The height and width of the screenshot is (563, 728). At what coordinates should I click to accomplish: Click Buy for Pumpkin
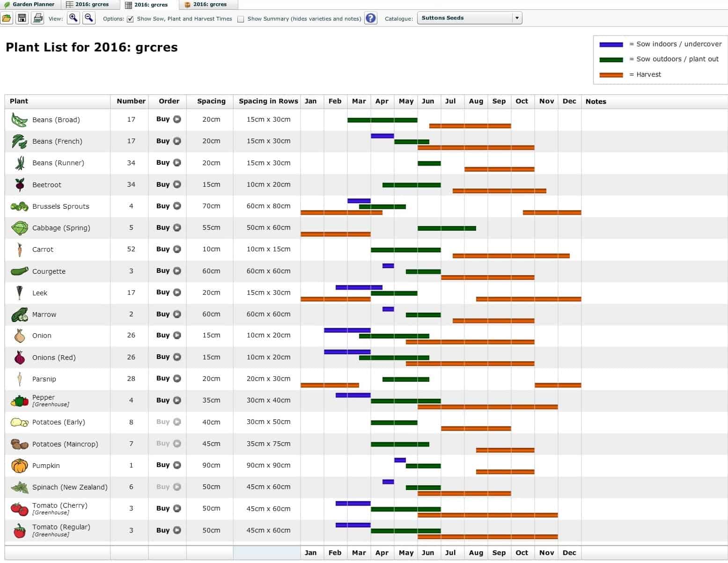pos(169,465)
